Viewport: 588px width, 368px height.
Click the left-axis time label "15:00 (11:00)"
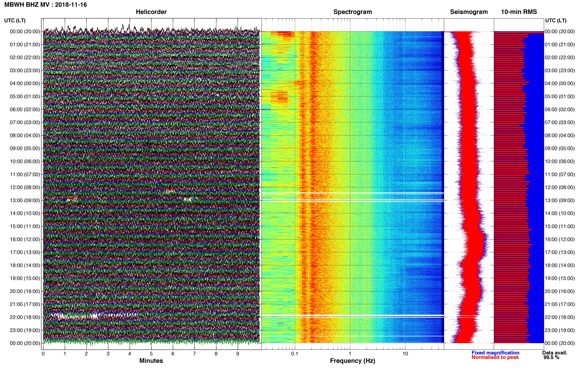coord(25,226)
